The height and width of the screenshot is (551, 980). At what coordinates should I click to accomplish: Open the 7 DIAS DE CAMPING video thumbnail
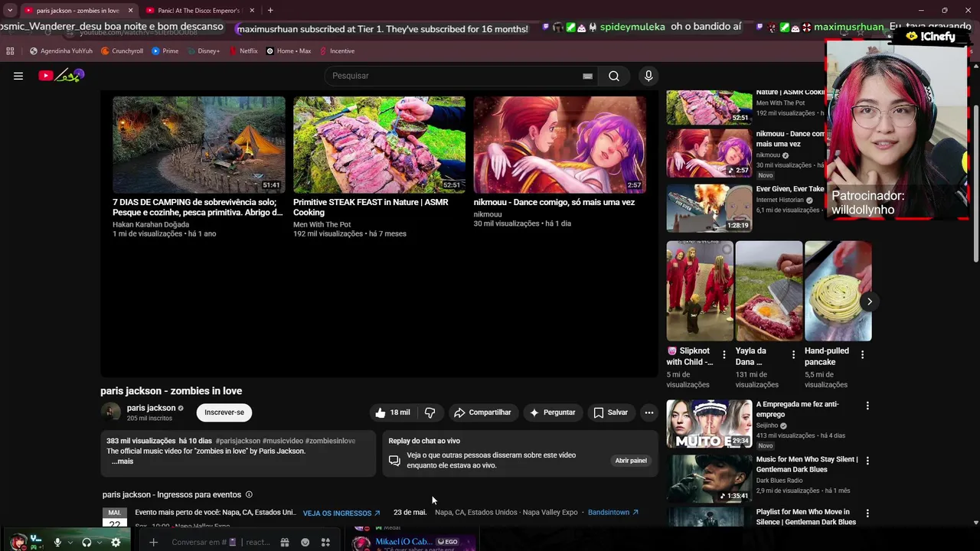199,145
